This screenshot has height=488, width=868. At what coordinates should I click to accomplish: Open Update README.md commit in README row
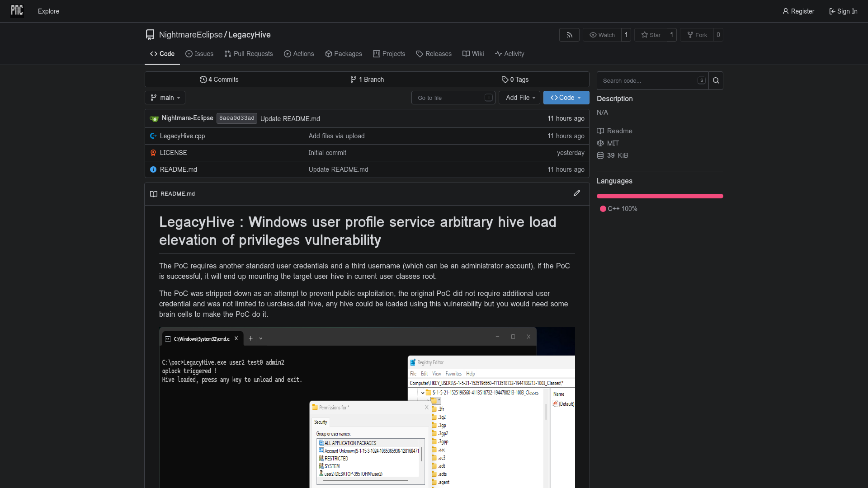click(338, 169)
